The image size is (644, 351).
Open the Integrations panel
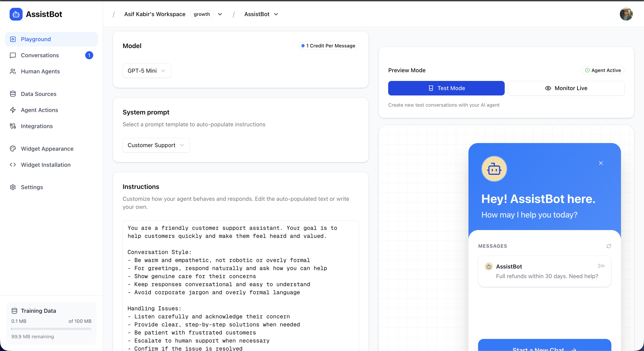pyautogui.click(x=36, y=126)
